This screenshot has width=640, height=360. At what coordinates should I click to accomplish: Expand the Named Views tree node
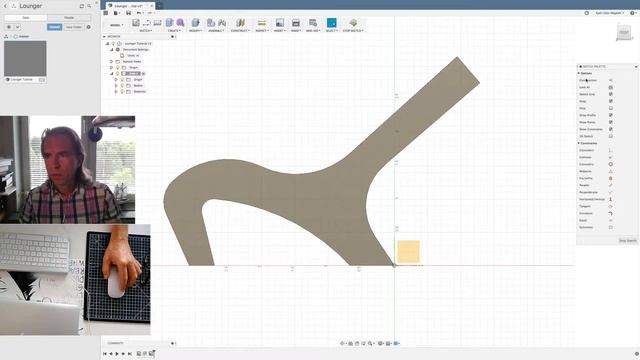click(111, 62)
